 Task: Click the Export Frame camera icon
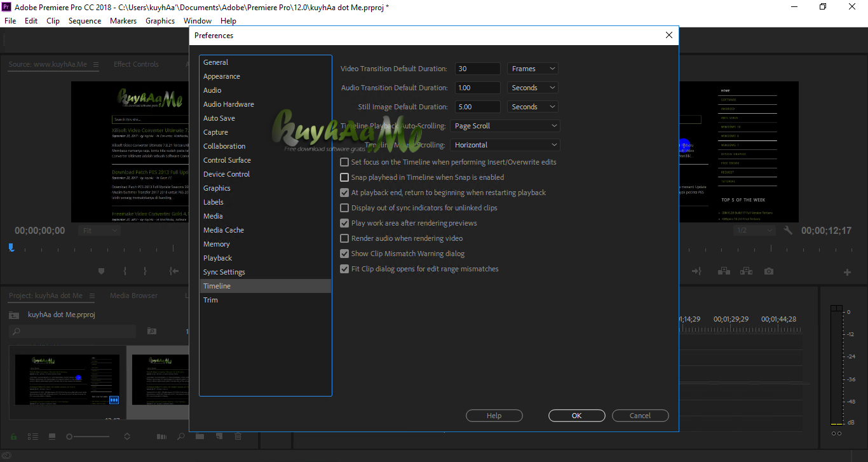[x=769, y=271]
